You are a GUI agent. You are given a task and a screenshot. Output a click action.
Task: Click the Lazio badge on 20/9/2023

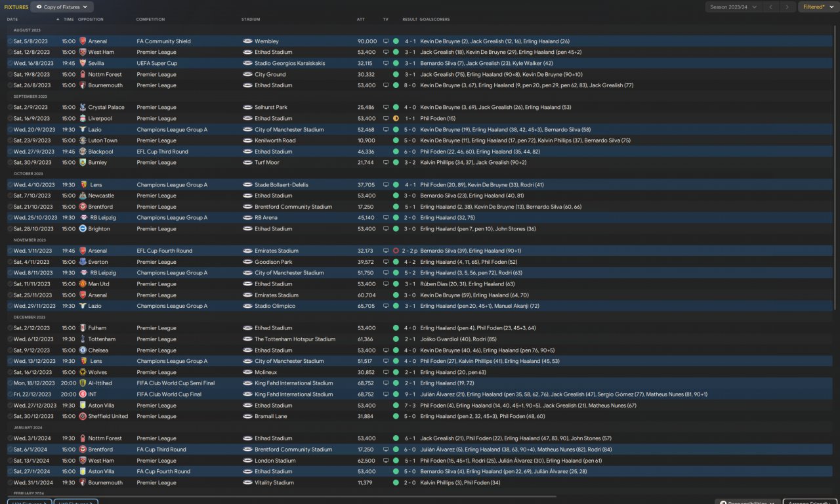click(x=83, y=130)
